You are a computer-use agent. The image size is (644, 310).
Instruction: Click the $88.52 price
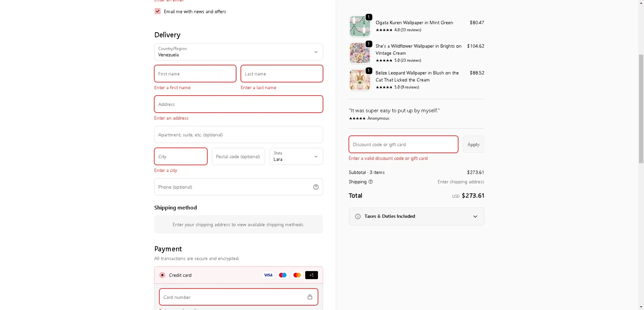[x=477, y=73]
